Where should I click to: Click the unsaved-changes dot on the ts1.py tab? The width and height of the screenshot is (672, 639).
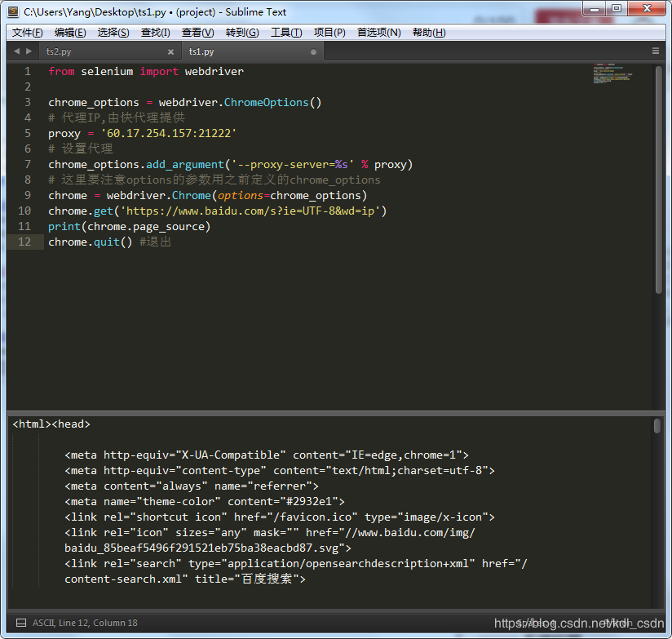click(x=313, y=50)
